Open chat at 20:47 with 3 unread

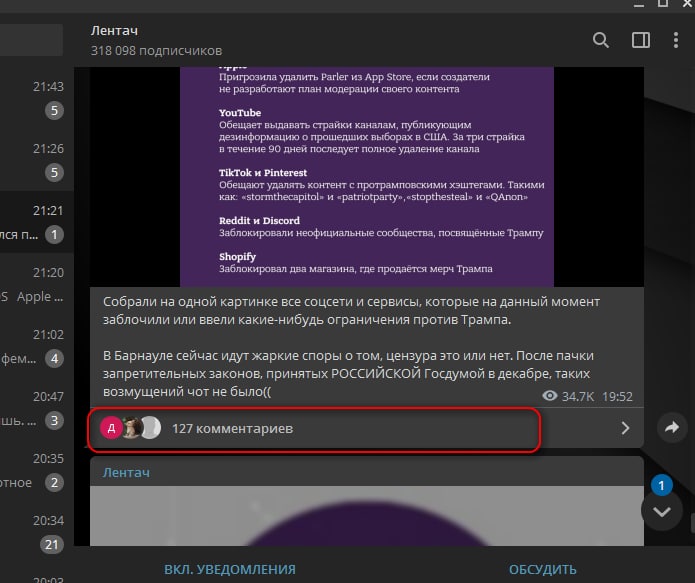tap(37, 408)
